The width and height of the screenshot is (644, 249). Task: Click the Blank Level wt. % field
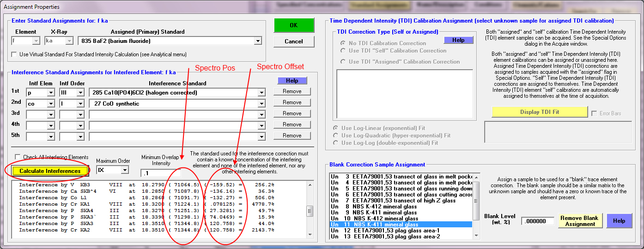pos(537,221)
